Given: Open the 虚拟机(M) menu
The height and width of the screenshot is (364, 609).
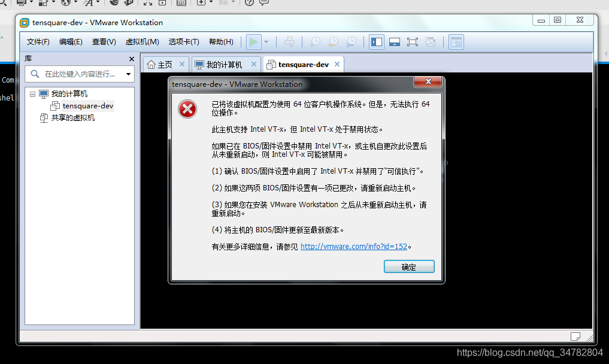Looking at the screenshot, I should coord(142,41).
